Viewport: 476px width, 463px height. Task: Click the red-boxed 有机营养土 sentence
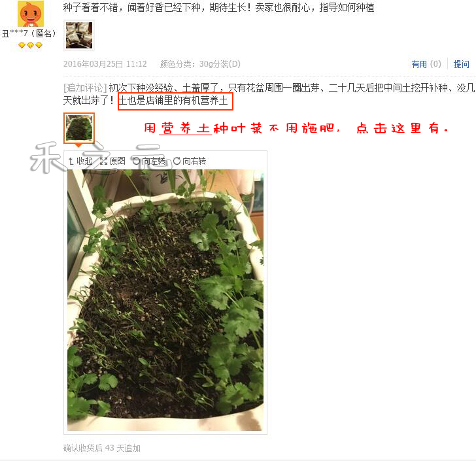pos(175,101)
